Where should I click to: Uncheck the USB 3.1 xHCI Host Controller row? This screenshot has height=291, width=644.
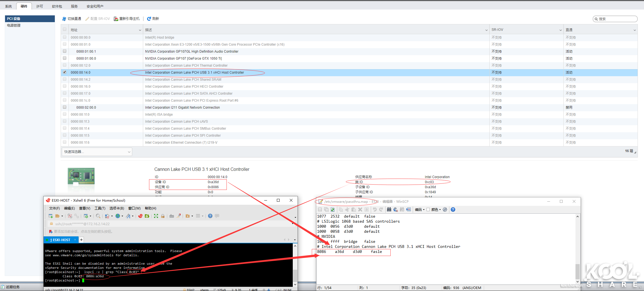[x=65, y=72]
